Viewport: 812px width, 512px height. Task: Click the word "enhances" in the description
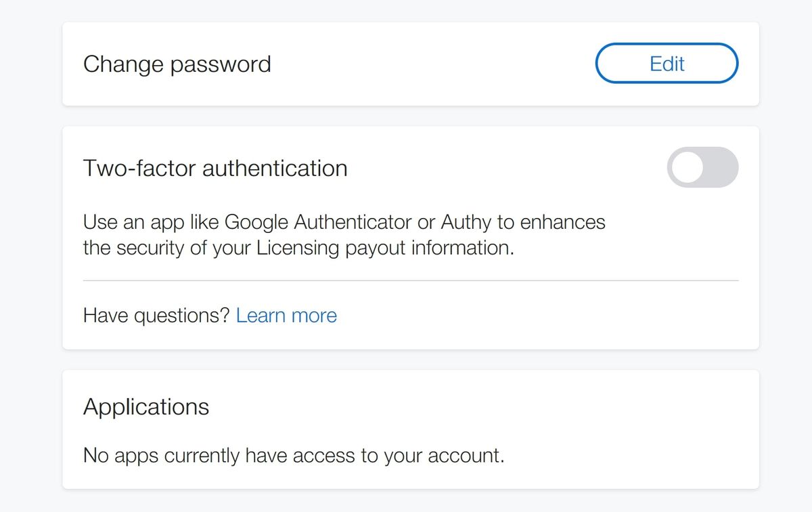[563, 222]
